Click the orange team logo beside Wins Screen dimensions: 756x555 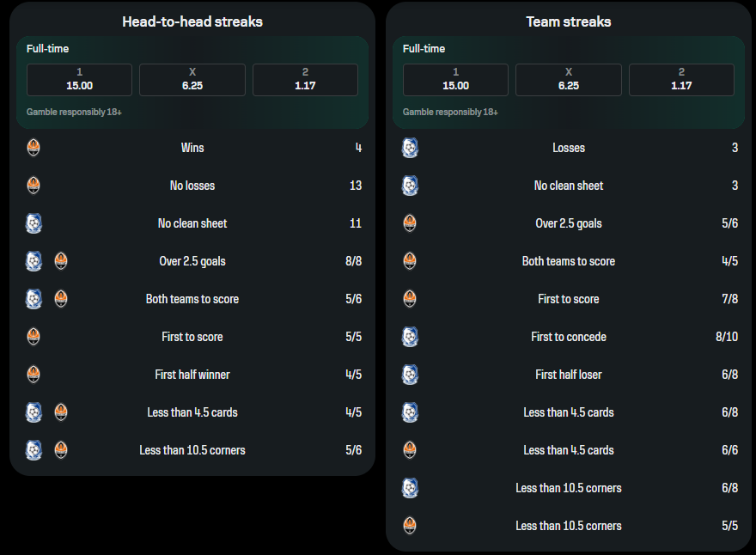click(34, 148)
